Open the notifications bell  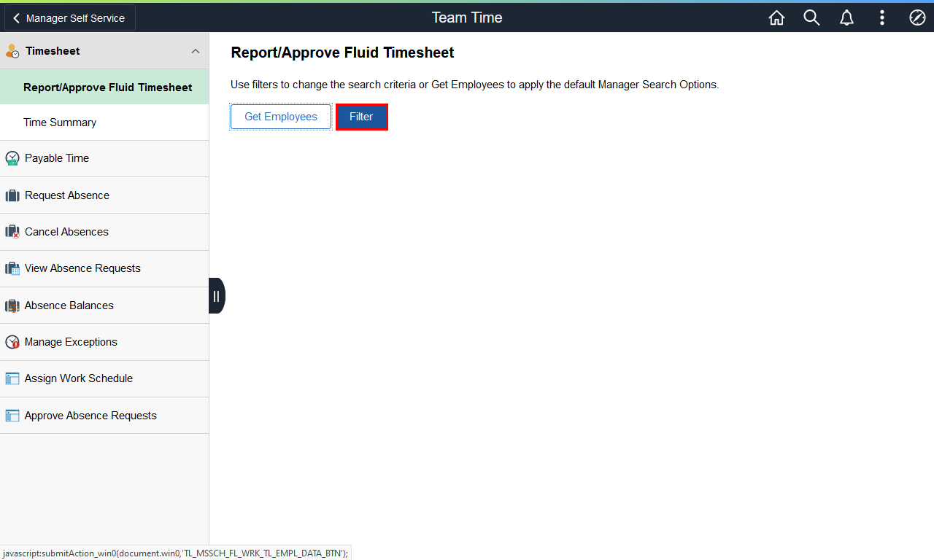(x=846, y=17)
